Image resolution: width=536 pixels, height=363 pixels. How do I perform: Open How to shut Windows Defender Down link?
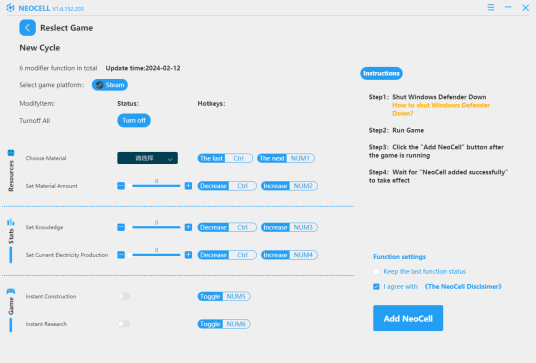(441, 109)
